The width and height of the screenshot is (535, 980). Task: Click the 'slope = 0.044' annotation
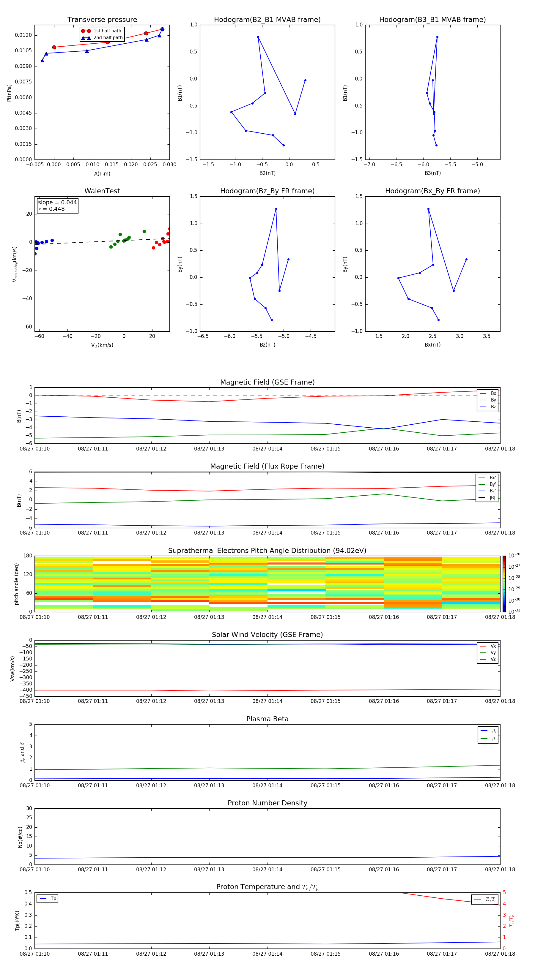pos(57,203)
